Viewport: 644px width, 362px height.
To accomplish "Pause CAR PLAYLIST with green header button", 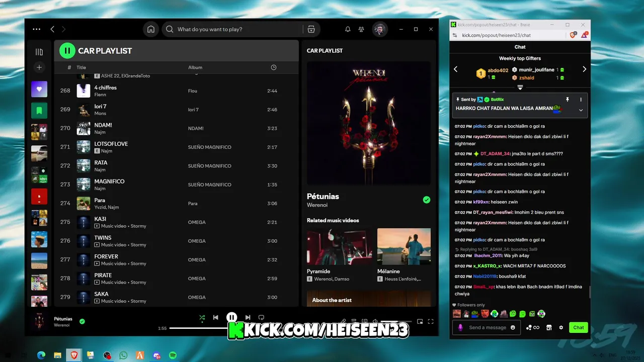I will point(67,51).
